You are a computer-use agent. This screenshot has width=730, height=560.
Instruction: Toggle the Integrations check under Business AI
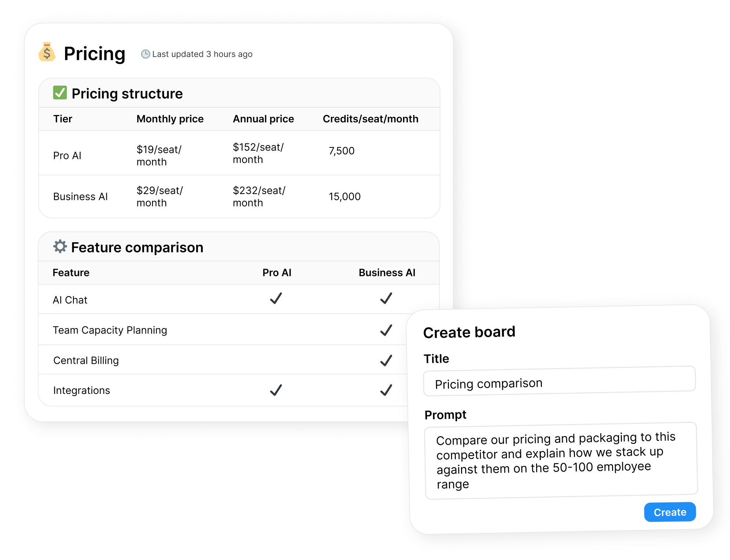coord(386,390)
